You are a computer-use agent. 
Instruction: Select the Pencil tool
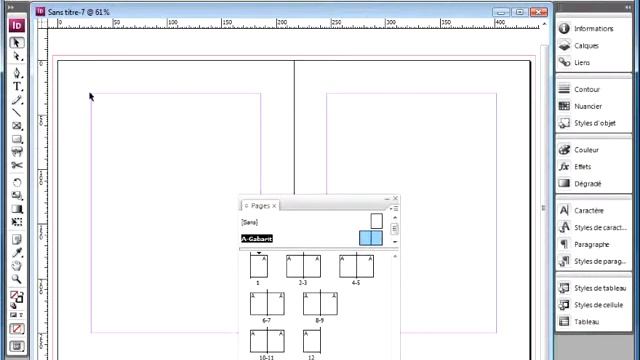[16, 100]
